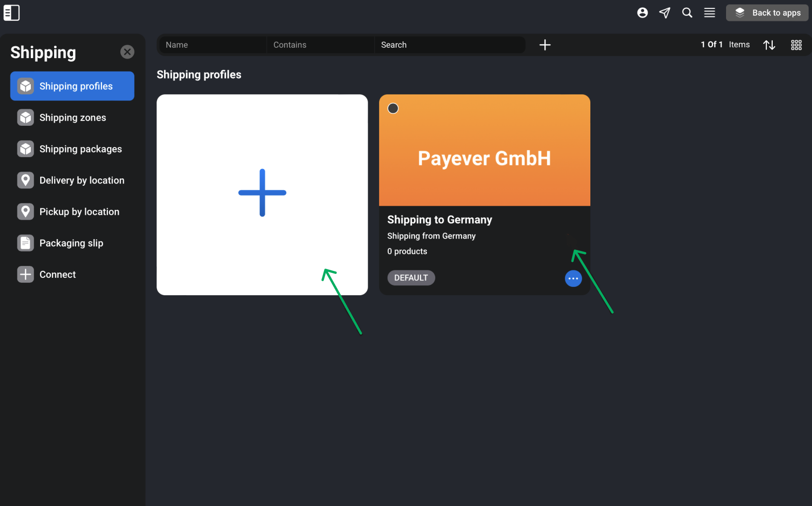The image size is (812, 506).
Task: Click the Shipping sidebar title
Action: [x=43, y=53]
